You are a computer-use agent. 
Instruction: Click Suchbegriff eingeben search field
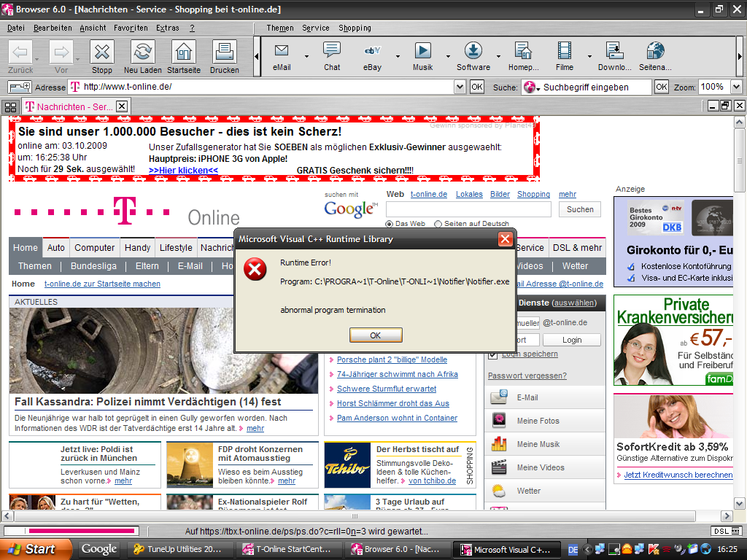tap(595, 87)
